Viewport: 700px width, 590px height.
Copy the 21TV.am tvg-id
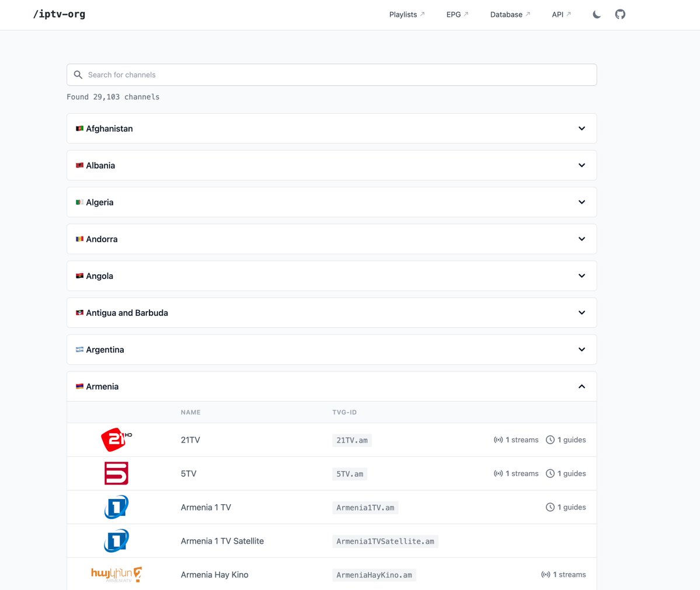(x=352, y=441)
